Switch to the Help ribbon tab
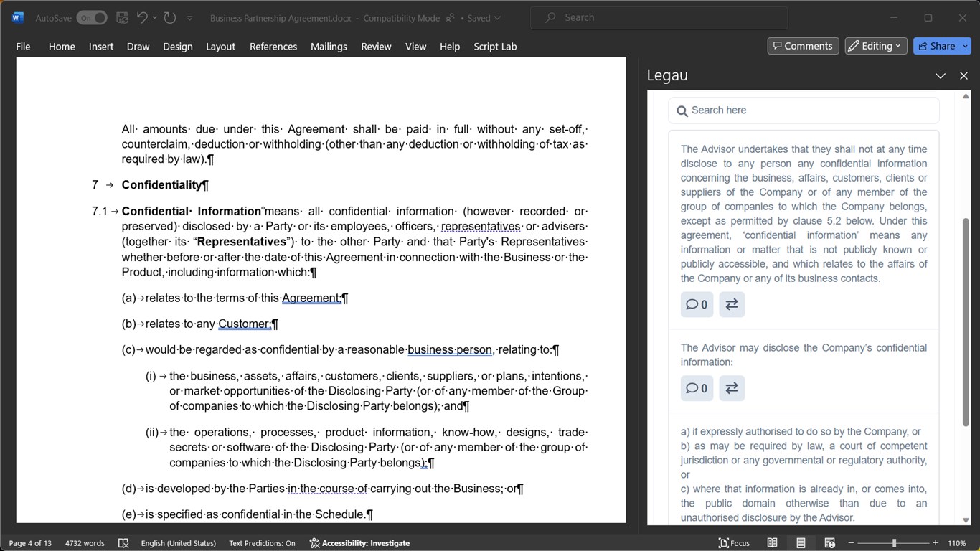This screenshot has width=980, height=551. click(x=450, y=46)
